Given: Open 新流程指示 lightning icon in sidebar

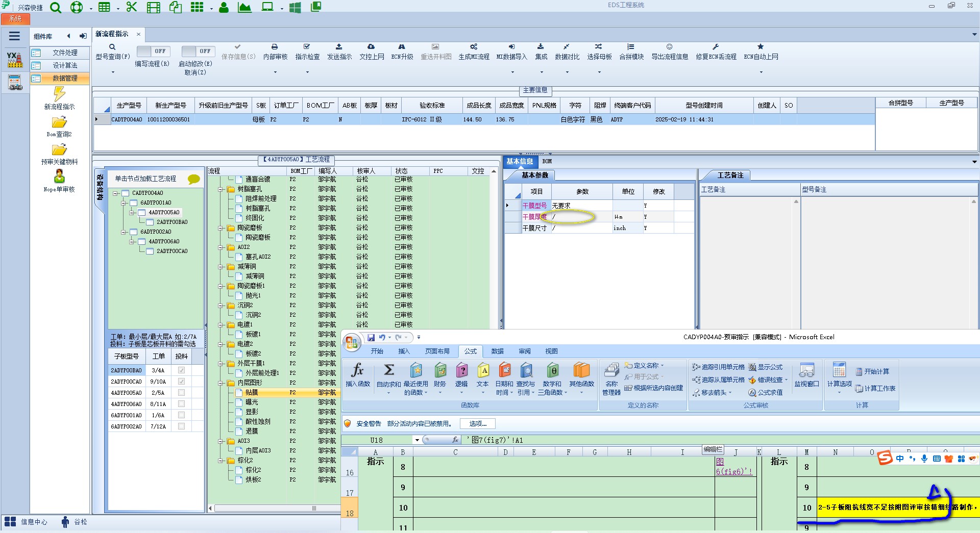Looking at the screenshot, I should [59, 93].
